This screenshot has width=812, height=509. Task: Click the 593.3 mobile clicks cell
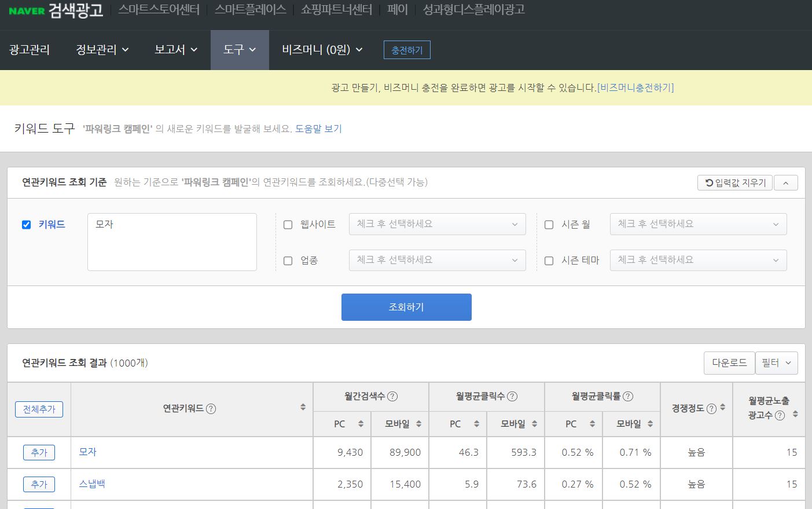(516, 452)
